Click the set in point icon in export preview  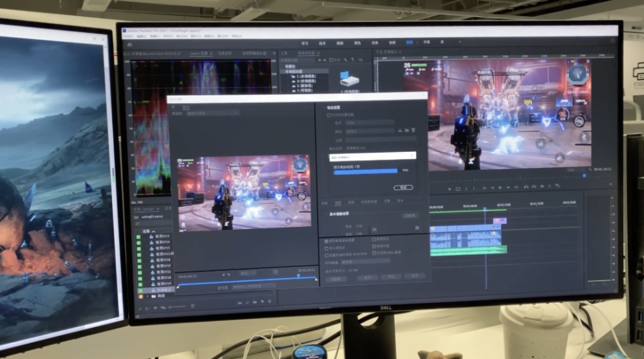point(223,274)
